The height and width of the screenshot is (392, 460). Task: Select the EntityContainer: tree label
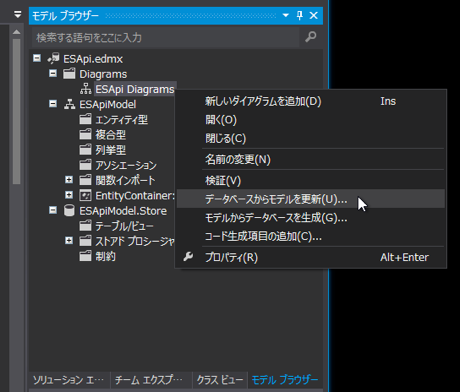(135, 196)
